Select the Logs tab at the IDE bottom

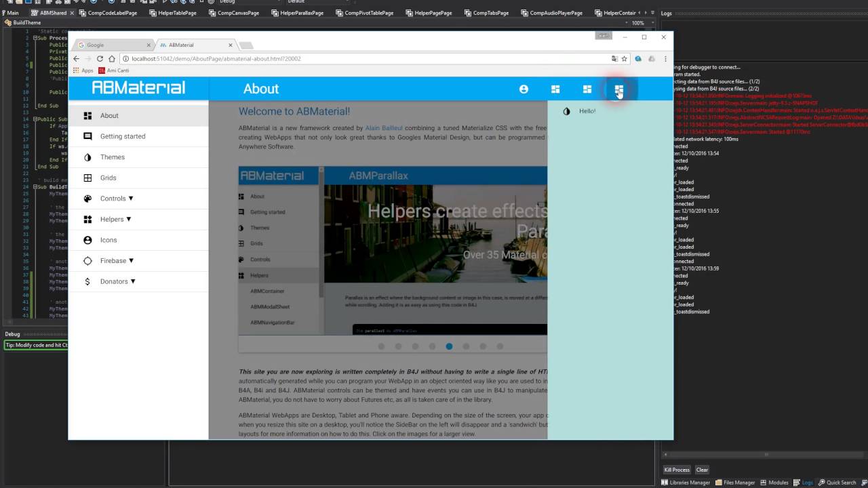tap(803, 483)
